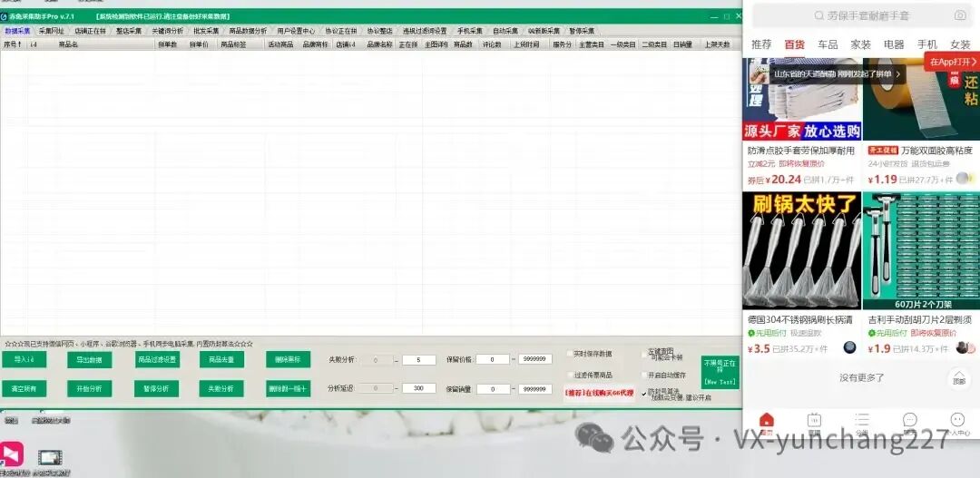Tap the home icon in the bottom navigation
This screenshot has width=980, height=478.
pyautogui.click(x=766, y=420)
